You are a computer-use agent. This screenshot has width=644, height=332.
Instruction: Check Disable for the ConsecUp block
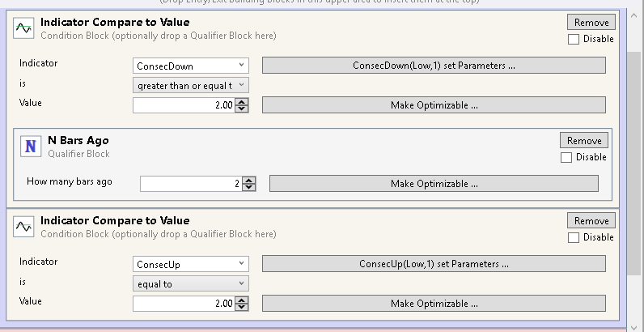pyautogui.click(x=574, y=237)
